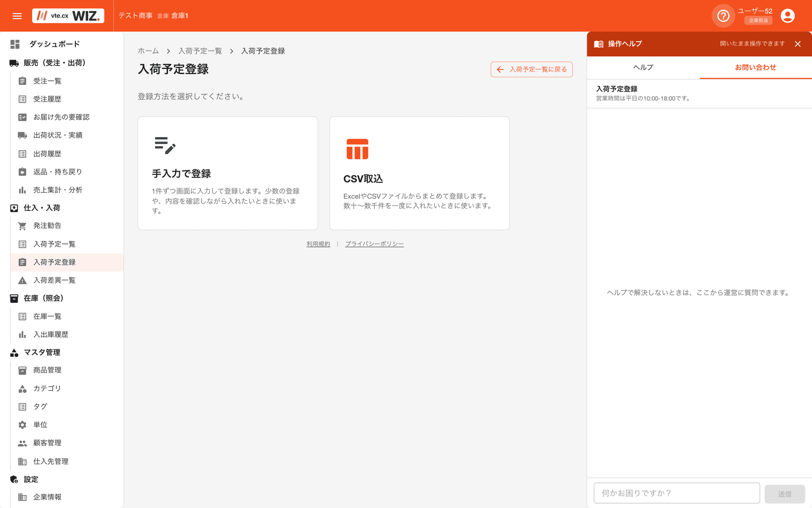Viewport: 812px width, 508px height.
Task: Click the list icon next to 出荷履歴
Action: 22,154
